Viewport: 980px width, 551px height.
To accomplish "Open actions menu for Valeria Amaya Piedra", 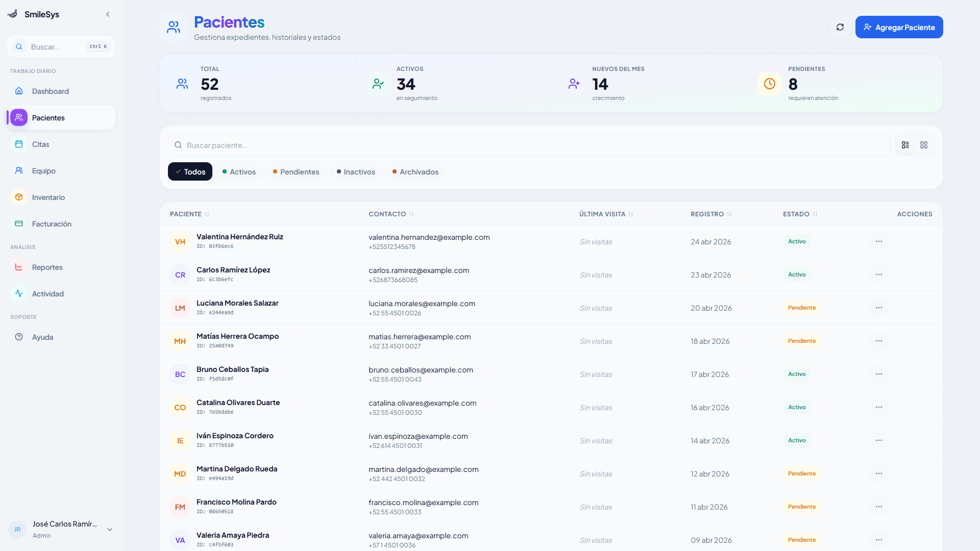I will [879, 540].
